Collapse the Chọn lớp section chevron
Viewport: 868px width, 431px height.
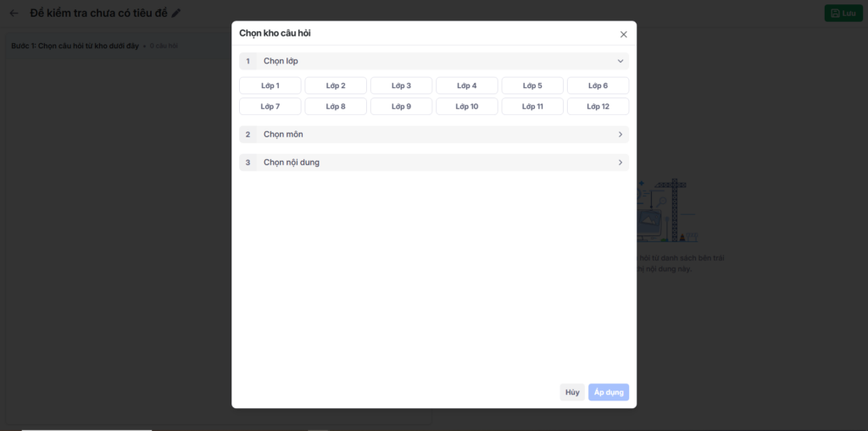pos(620,61)
